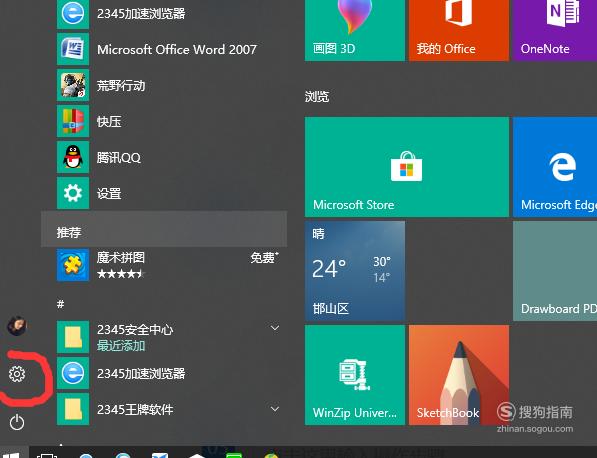The image size is (597, 458).
Task: Open Settings via the left rail gear
Action: [x=17, y=374]
